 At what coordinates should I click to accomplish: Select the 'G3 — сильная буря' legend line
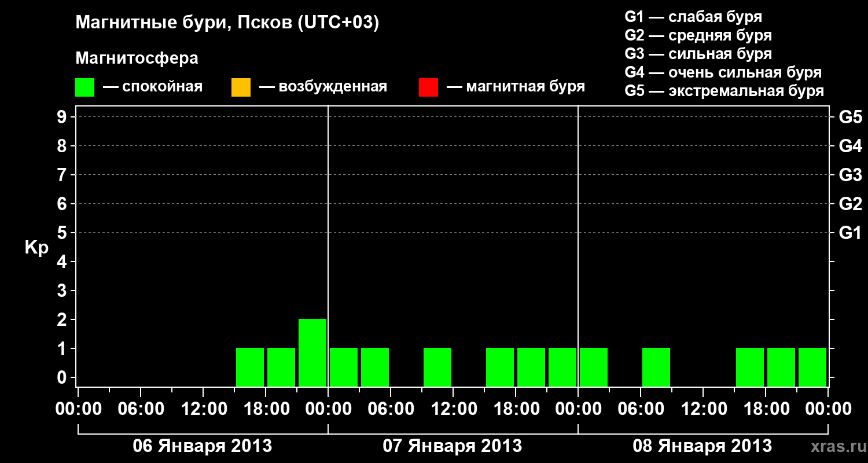click(x=698, y=54)
